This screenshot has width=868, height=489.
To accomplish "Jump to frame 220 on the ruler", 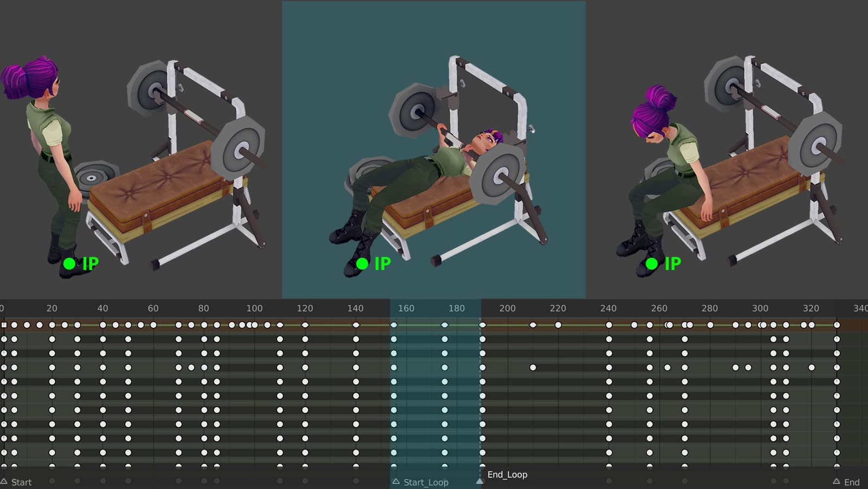I will [558, 308].
